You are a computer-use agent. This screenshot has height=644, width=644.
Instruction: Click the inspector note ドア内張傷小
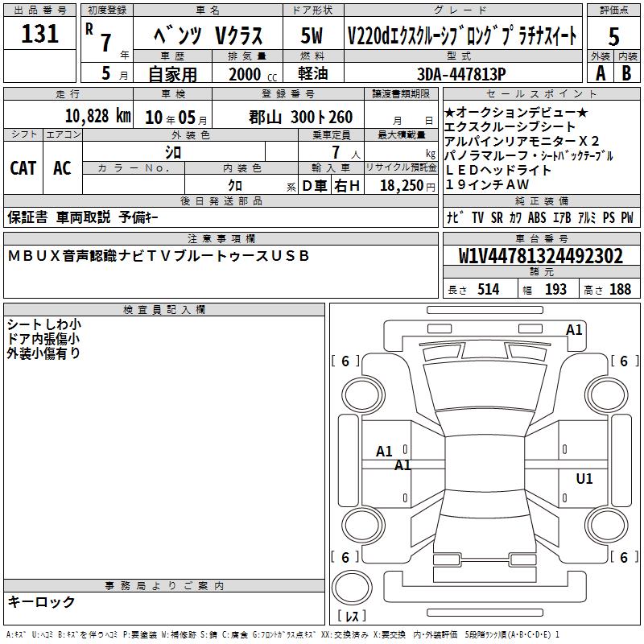pyautogui.click(x=43, y=339)
